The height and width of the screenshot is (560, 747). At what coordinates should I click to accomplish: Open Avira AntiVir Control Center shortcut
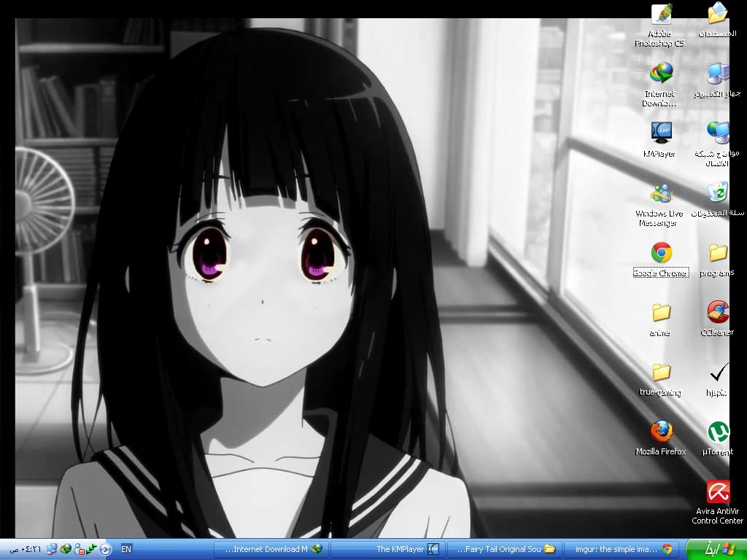718,502
